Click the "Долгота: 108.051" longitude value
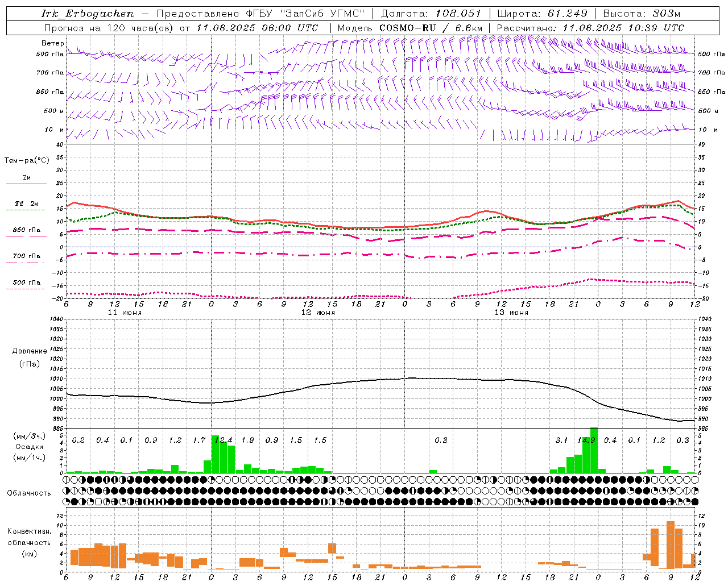 (431, 14)
